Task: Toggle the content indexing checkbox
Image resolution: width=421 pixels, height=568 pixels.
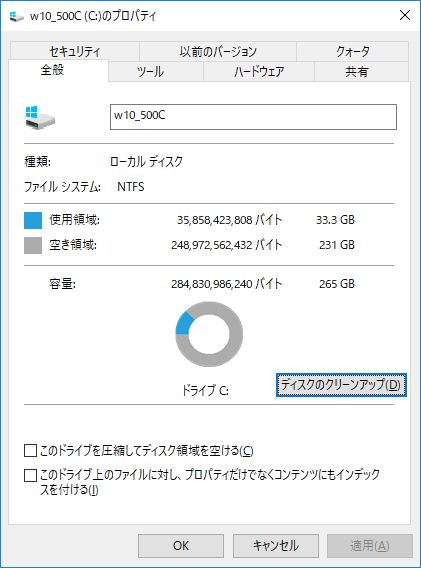Action: [30, 475]
